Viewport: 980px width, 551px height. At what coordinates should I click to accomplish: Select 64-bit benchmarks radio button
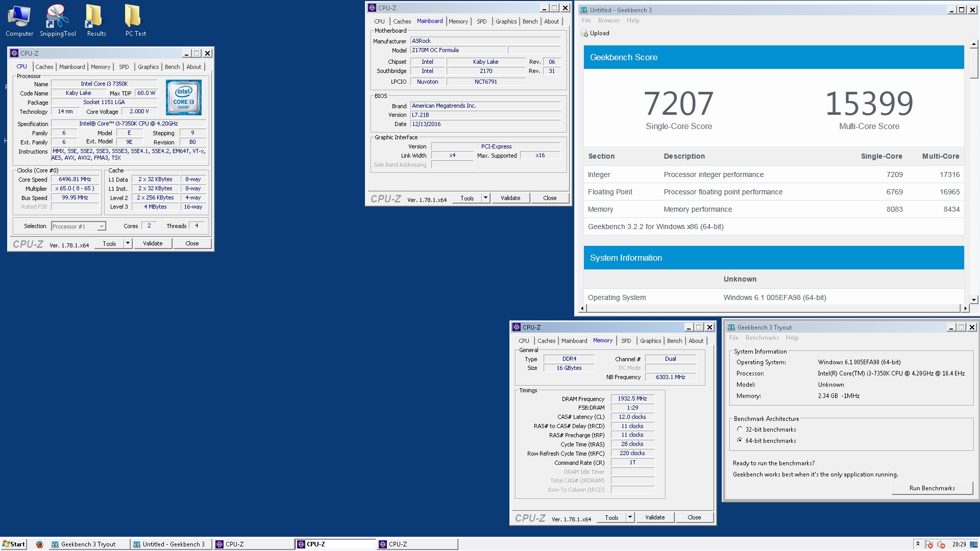[740, 440]
